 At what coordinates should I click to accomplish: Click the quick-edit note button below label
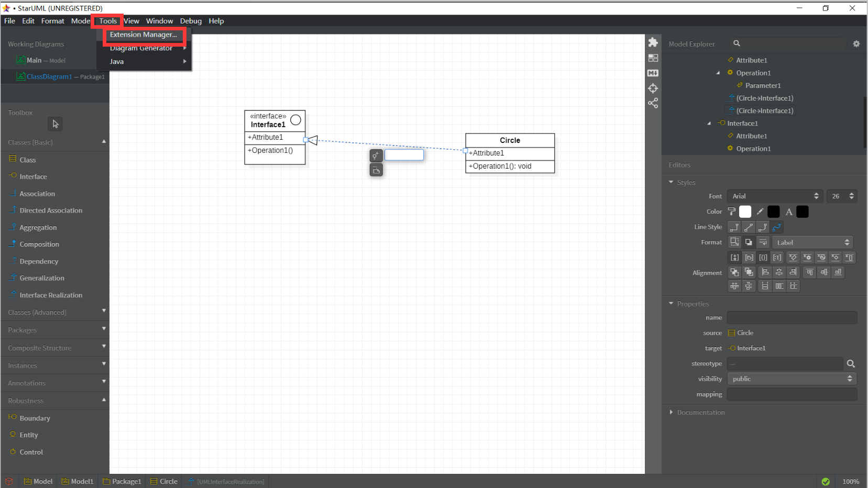pyautogui.click(x=376, y=170)
